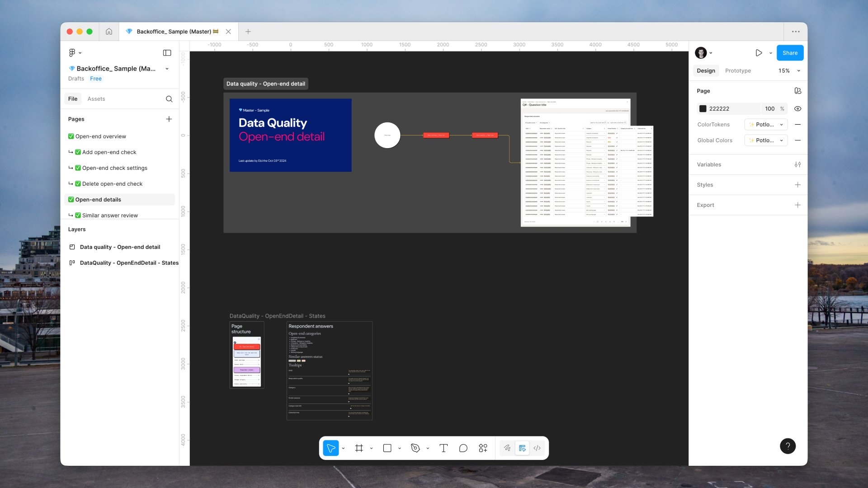The image size is (868, 488).
Task: Click the search icon in the file panel
Action: (x=169, y=99)
